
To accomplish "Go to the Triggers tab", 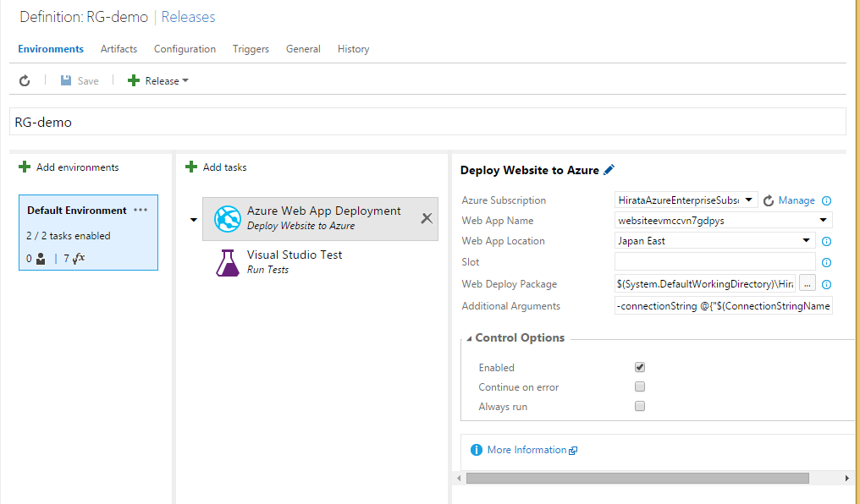I will click(251, 49).
